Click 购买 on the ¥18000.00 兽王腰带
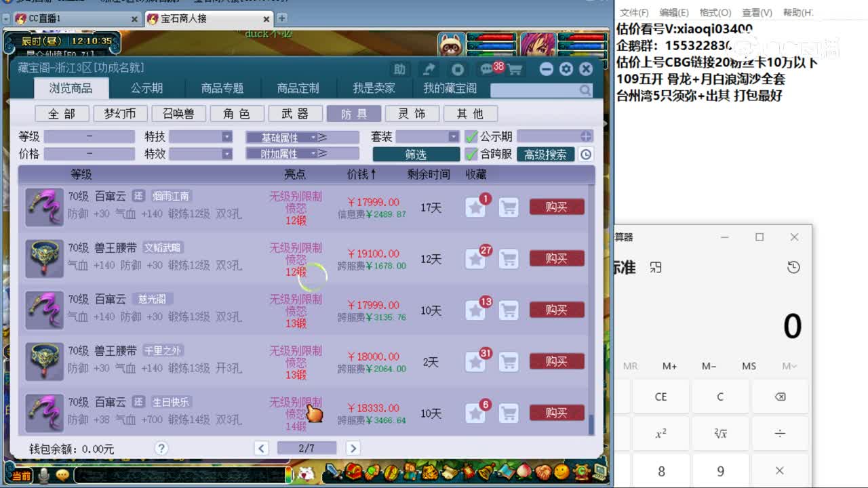This screenshot has height=488, width=868. [556, 361]
